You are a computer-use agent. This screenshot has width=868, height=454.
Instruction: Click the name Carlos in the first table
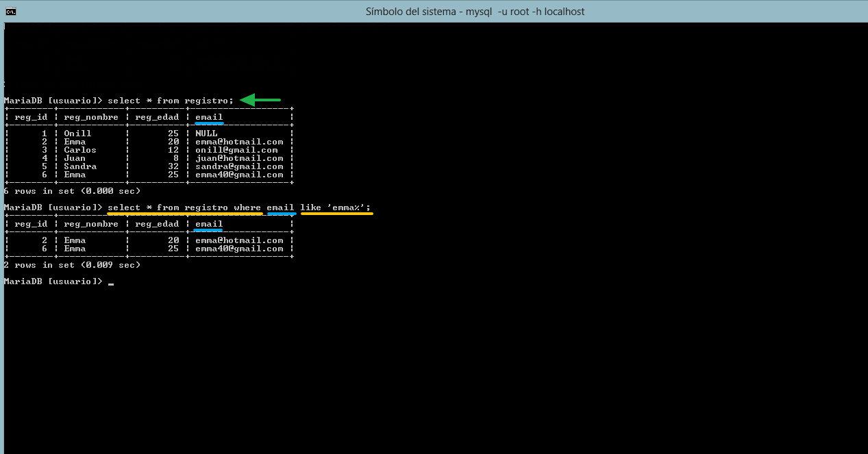pos(80,150)
